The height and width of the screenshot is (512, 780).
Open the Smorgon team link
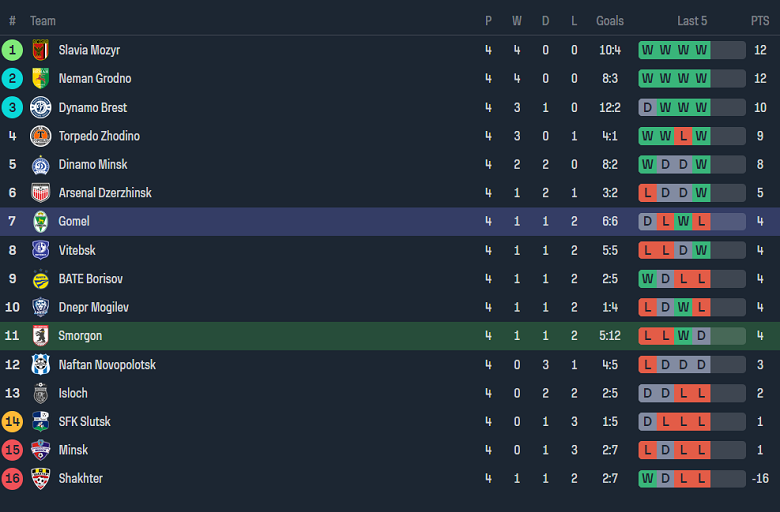pos(80,336)
